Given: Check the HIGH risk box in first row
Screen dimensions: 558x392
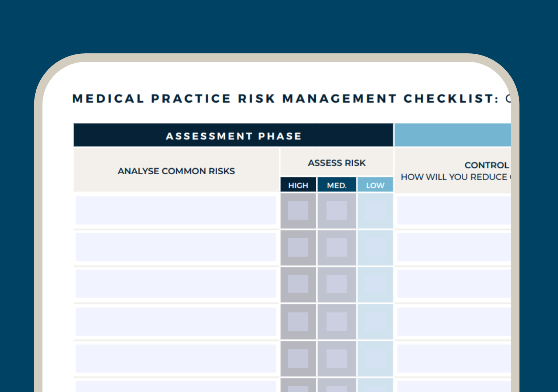Looking at the screenshot, I should point(298,211).
